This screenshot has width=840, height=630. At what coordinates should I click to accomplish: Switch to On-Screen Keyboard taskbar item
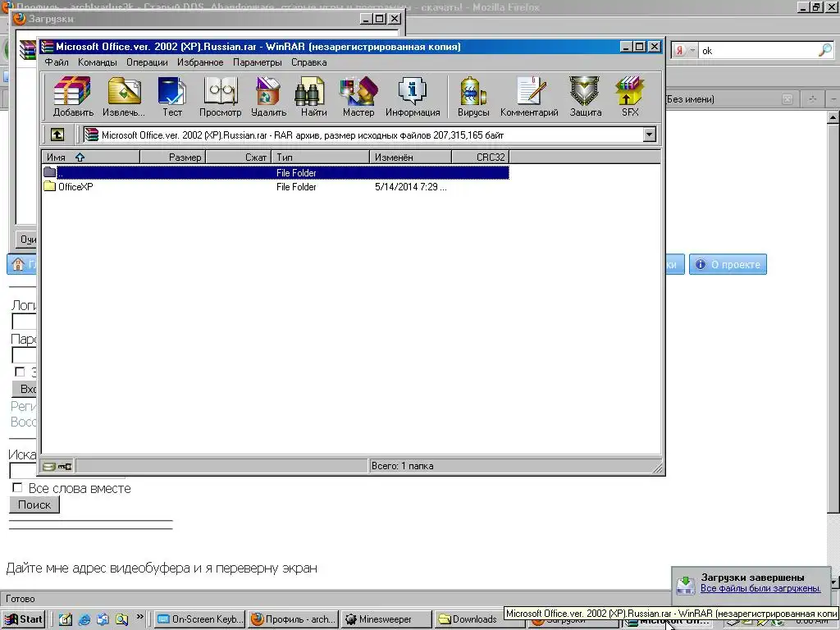(200, 619)
